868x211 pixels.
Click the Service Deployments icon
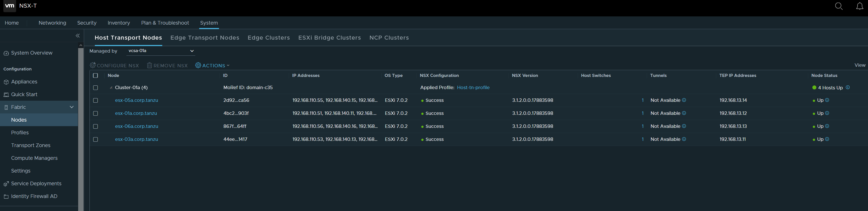click(x=6, y=184)
